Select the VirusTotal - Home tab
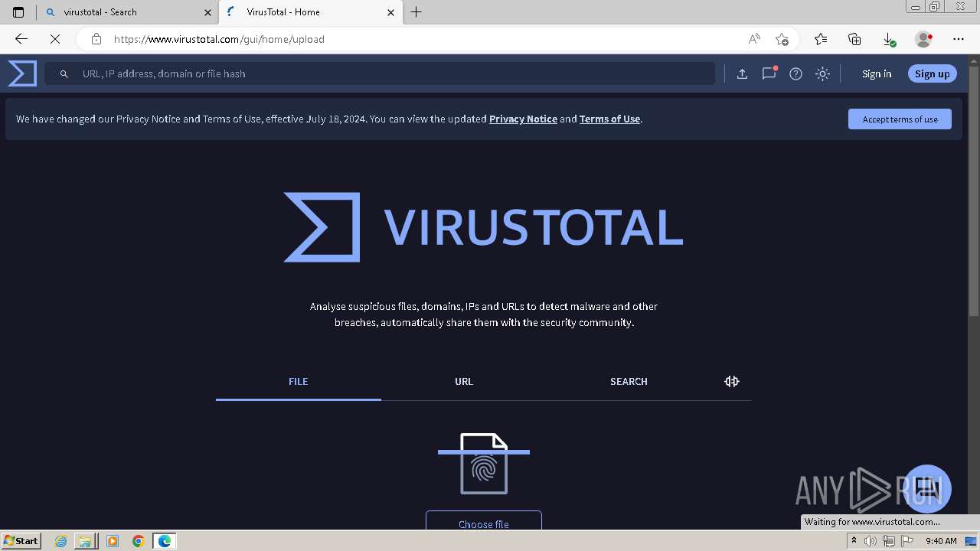The height and width of the screenshot is (551, 980). 310,12
